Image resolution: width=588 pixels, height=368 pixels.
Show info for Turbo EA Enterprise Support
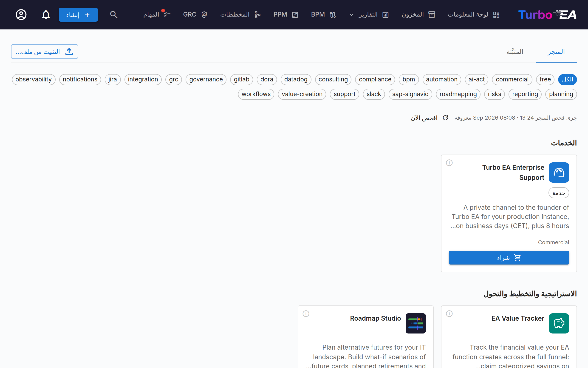[449, 163]
